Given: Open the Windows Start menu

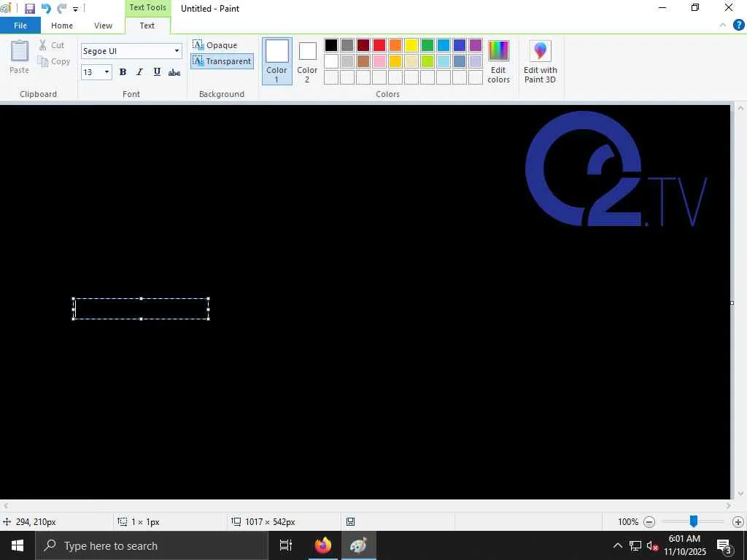Looking at the screenshot, I should [18, 545].
